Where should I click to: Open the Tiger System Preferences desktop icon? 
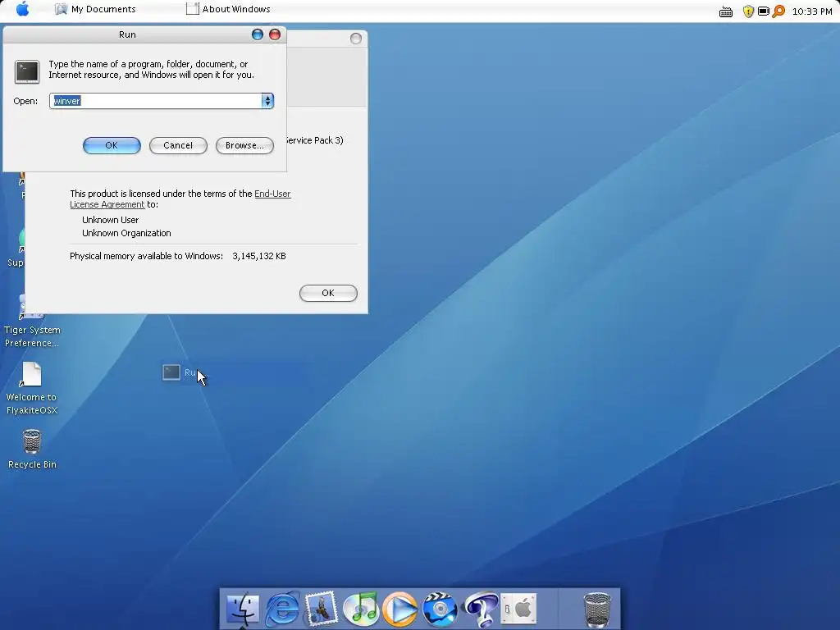(x=32, y=322)
